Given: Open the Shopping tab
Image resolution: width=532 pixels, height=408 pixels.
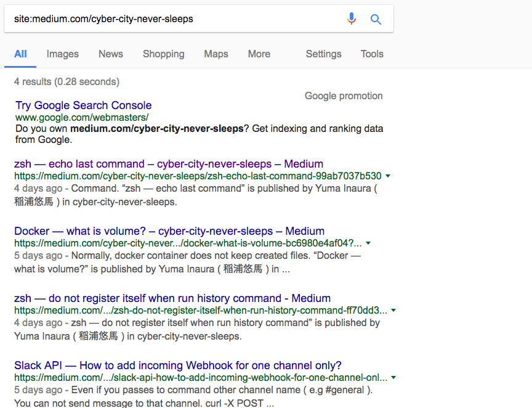Looking at the screenshot, I should pyautogui.click(x=164, y=54).
